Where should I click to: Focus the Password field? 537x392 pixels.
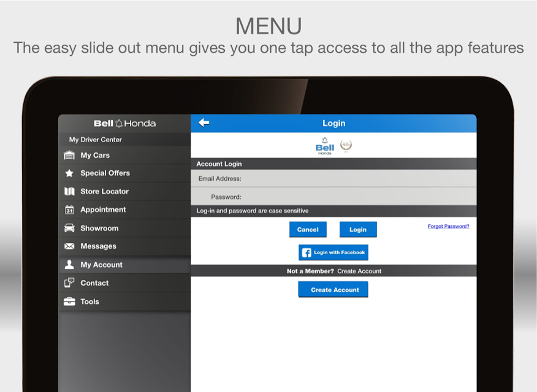[333, 197]
